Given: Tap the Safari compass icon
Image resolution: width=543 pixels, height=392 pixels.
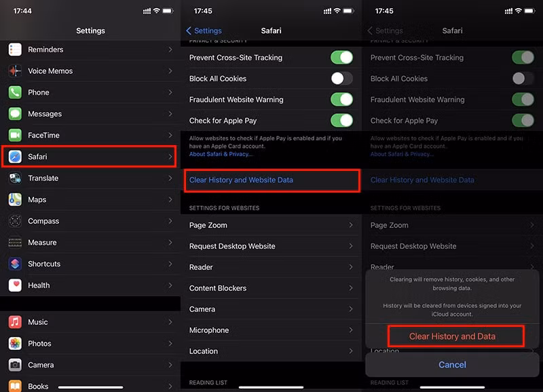Looking at the screenshot, I should point(15,157).
